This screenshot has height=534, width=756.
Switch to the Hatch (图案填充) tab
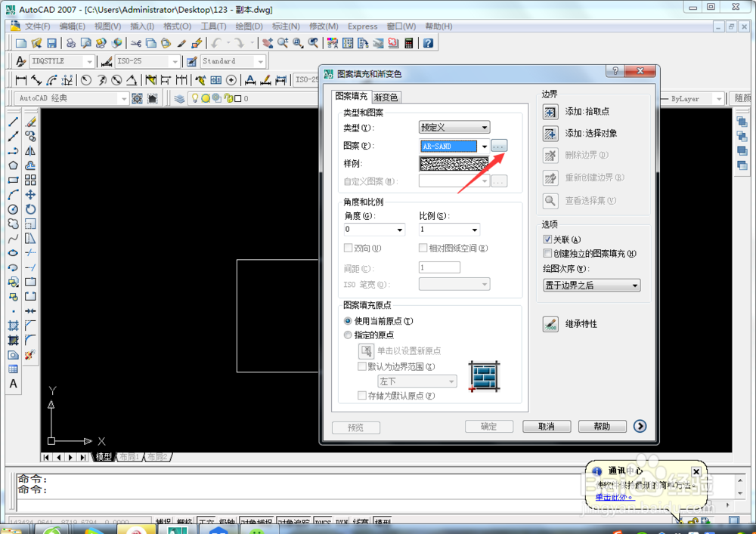click(352, 97)
